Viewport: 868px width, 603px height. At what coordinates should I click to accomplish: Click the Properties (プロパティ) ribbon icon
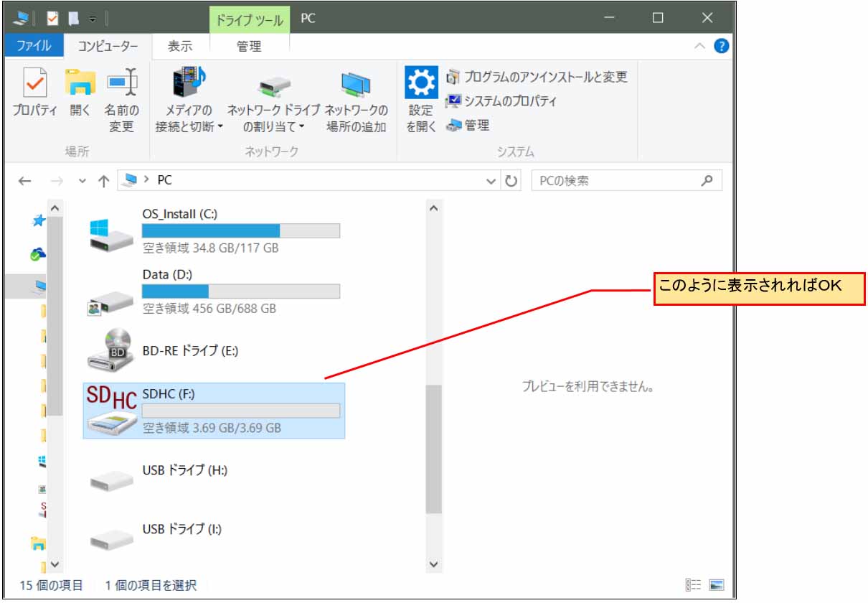(34, 84)
